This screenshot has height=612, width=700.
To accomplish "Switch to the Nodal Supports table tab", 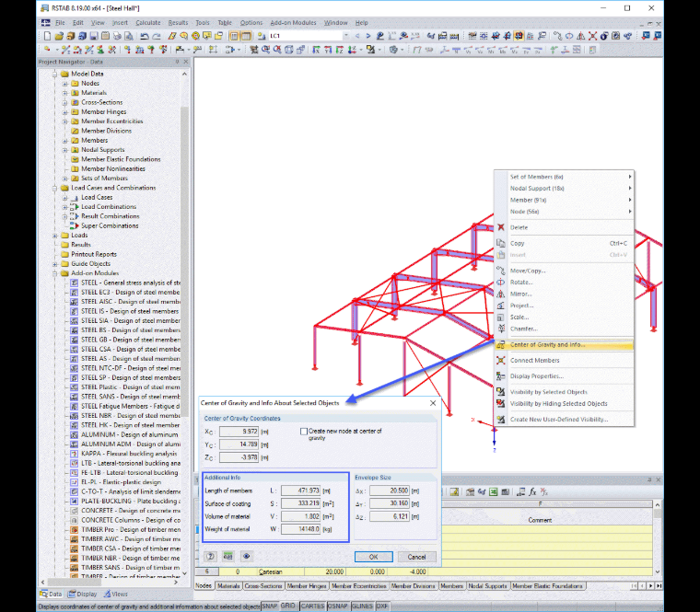I will tap(487, 585).
